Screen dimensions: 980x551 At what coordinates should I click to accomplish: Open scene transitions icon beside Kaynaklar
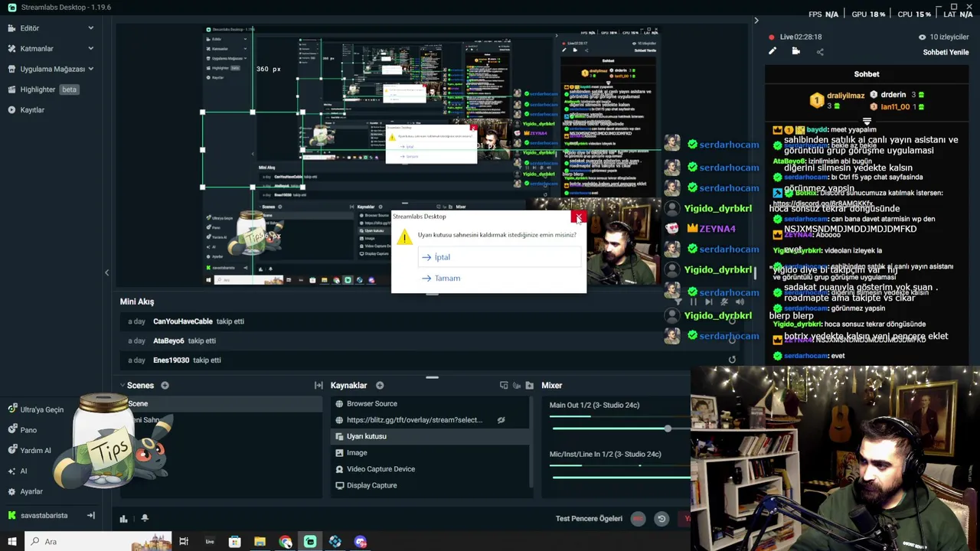[x=318, y=386]
